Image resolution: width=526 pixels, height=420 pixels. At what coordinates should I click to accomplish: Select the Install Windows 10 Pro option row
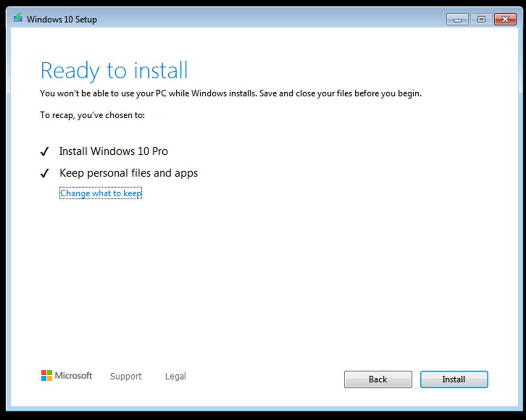pyautogui.click(x=113, y=151)
